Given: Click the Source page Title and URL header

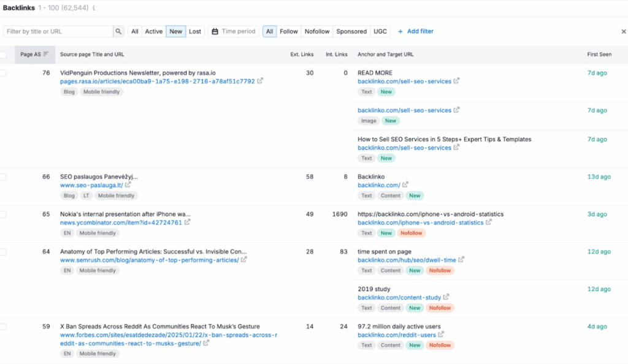Looking at the screenshot, I should (x=92, y=55).
